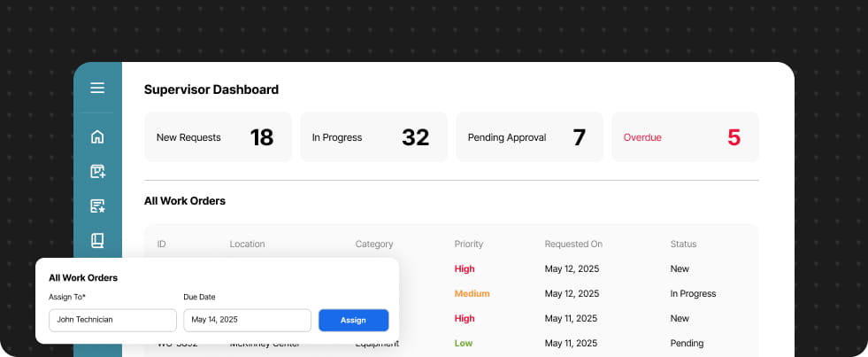Open the Due Date field May 14, 2025
This screenshot has width=868, height=357.
pyautogui.click(x=248, y=321)
